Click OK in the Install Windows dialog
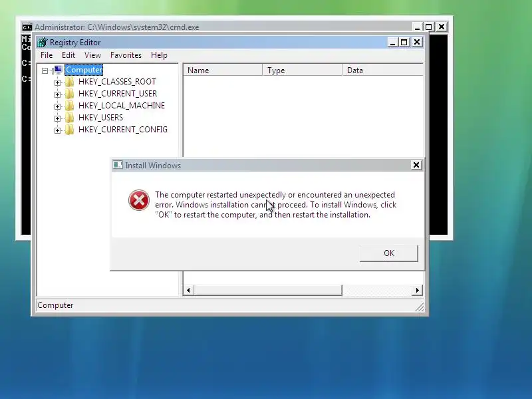The height and width of the screenshot is (399, 532). point(389,253)
